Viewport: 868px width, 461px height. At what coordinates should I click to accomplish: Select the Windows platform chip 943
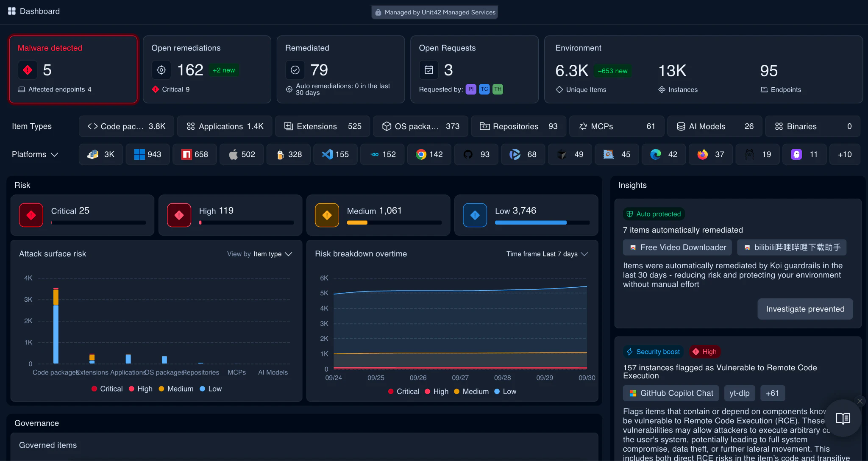point(148,154)
